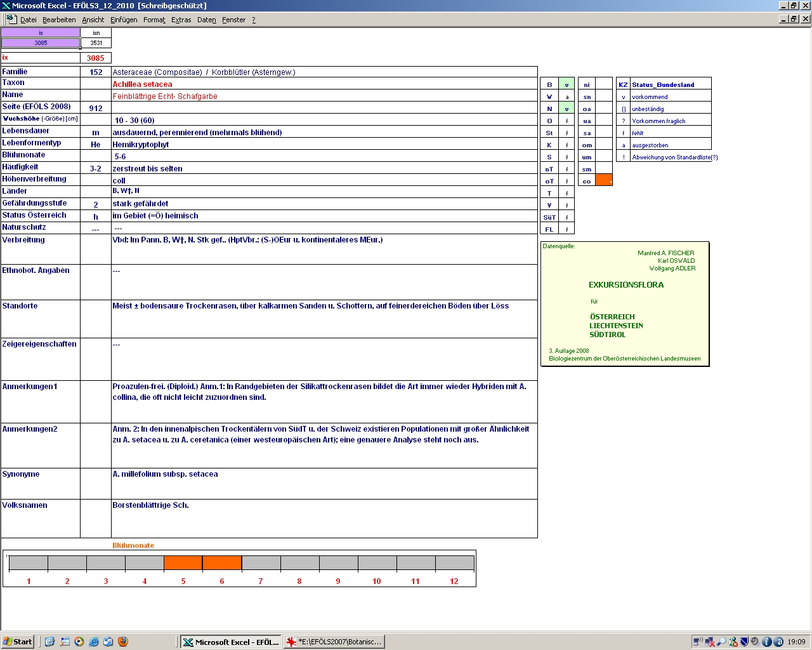Click the grey month 1 bar segment
The image size is (812, 650).
coord(29,563)
